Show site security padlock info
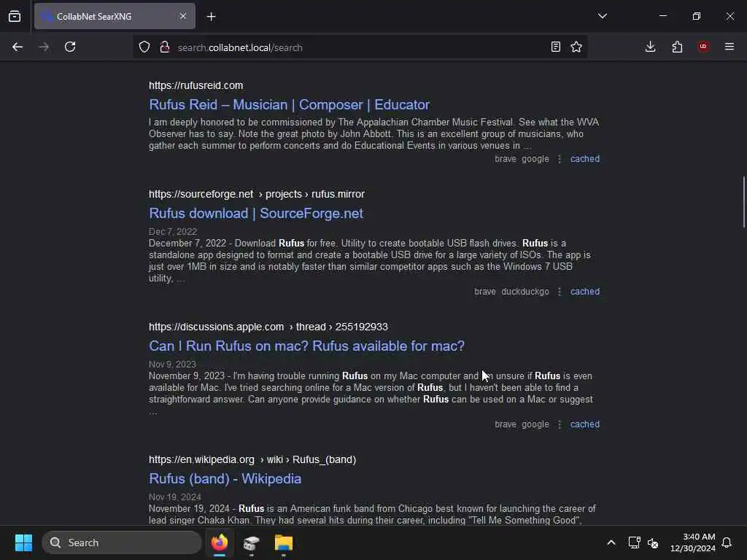747x560 pixels. click(x=165, y=47)
